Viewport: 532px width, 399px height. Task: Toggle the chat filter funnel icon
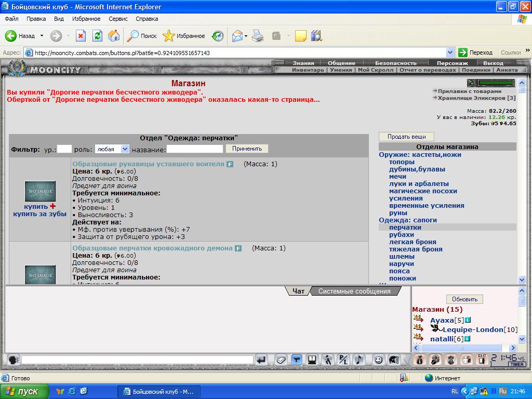point(297,360)
